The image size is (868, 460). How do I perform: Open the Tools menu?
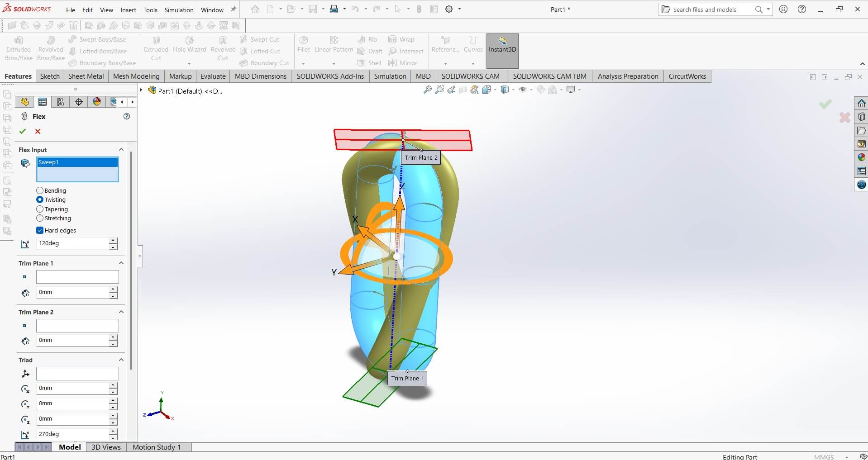click(x=150, y=9)
